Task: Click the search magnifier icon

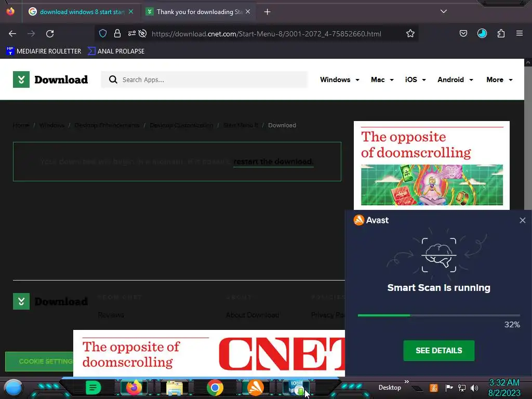Action: click(113, 79)
